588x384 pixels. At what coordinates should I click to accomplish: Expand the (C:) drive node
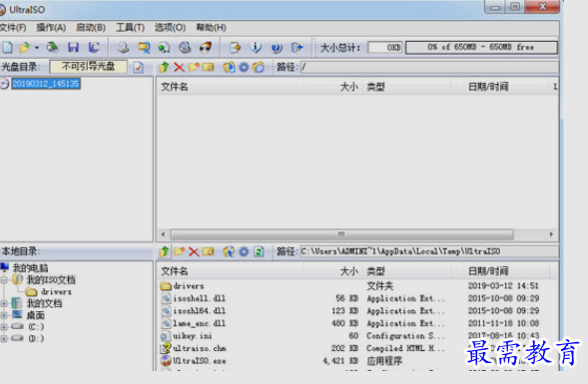tap(4, 327)
